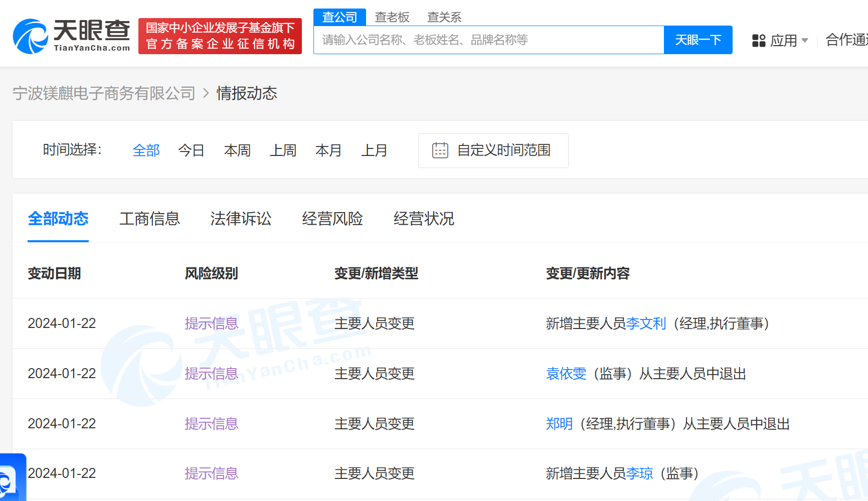Select the 上周 time filter
The width and height of the screenshot is (868, 501).
point(283,150)
